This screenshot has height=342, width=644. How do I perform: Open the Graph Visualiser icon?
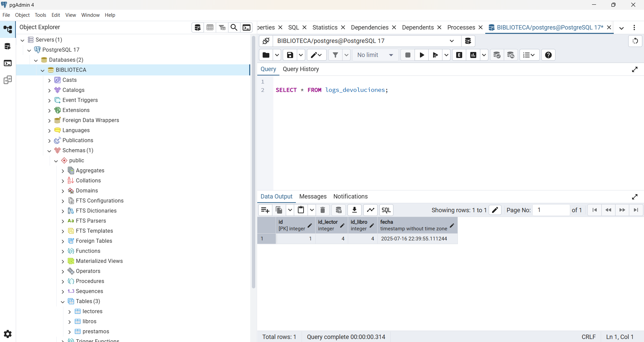[x=371, y=210]
